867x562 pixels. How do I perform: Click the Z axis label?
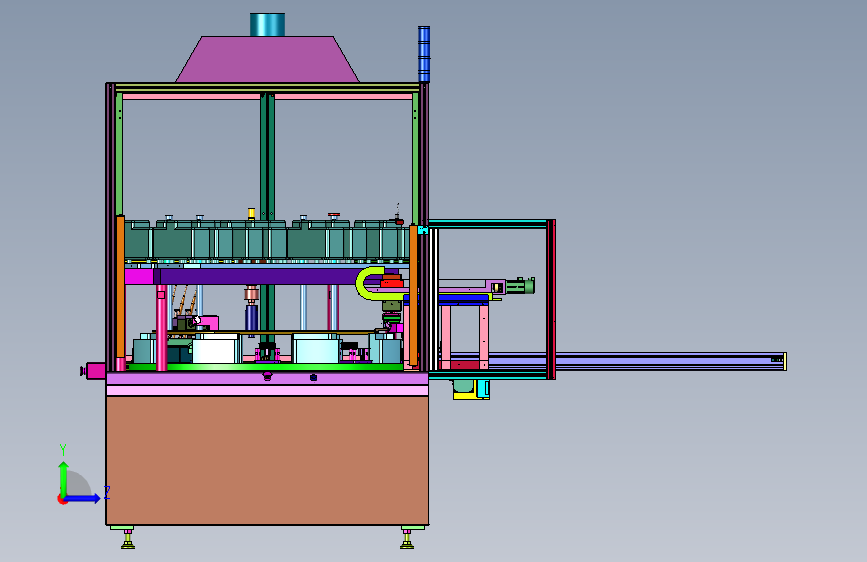(107, 492)
